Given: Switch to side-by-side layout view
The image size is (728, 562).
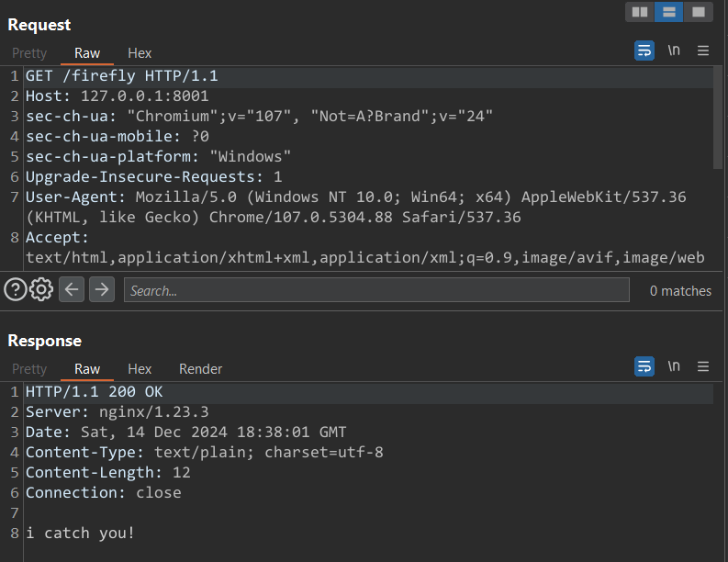Looking at the screenshot, I should tap(640, 12).
